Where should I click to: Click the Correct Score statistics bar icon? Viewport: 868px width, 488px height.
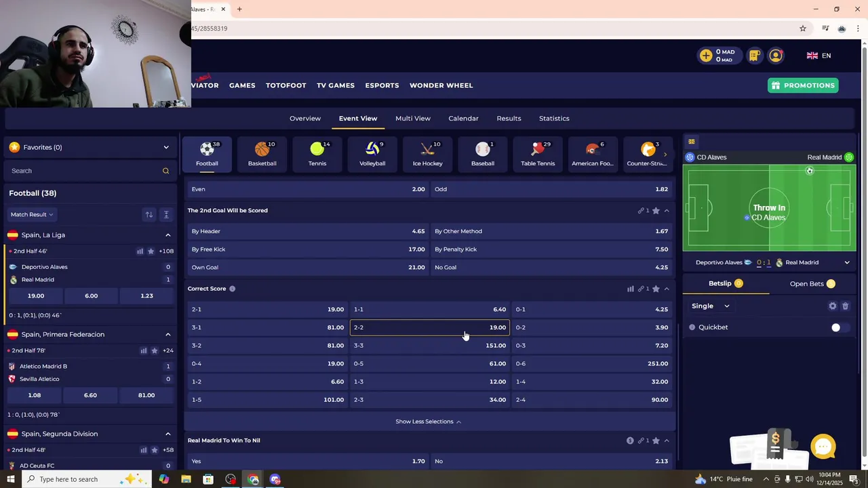(631, 289)
